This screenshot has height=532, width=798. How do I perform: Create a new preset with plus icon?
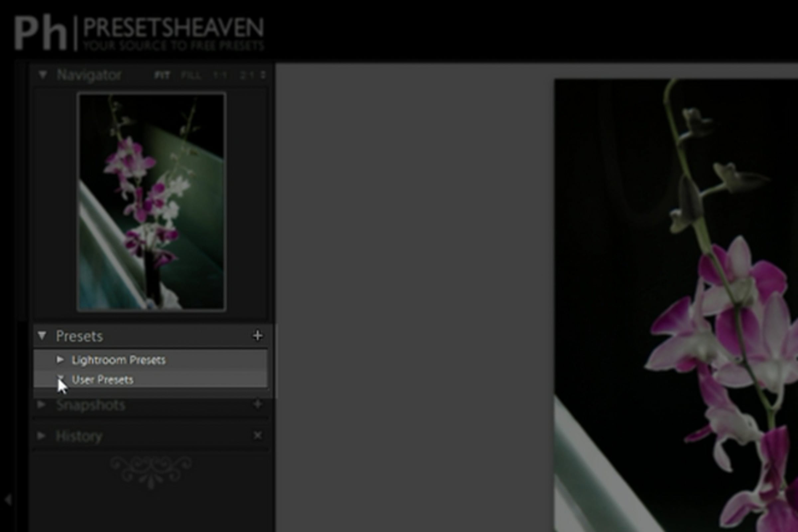point(258,336)
